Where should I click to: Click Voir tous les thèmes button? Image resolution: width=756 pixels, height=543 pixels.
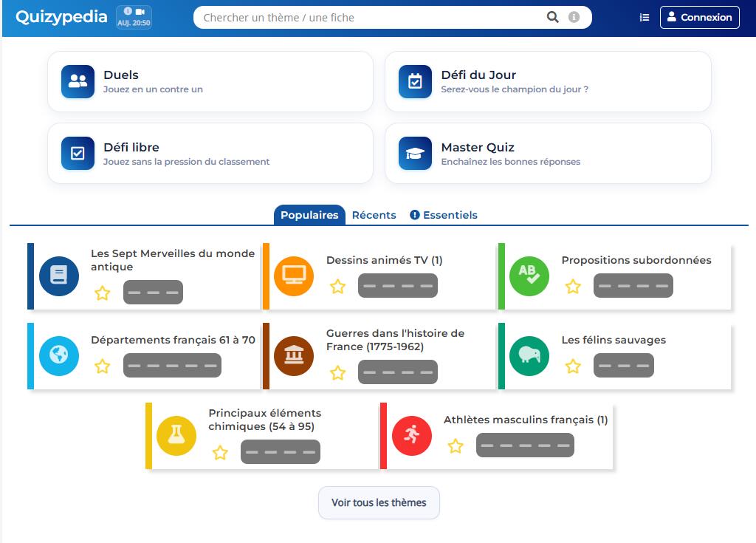[379, 502]
